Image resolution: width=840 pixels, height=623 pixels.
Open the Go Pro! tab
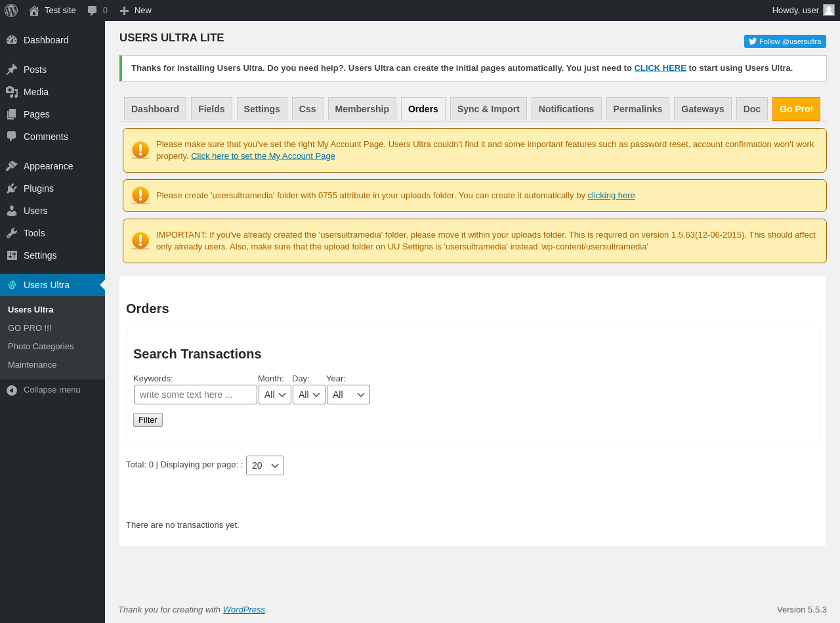pyautogui.click(x=796, y=109)
